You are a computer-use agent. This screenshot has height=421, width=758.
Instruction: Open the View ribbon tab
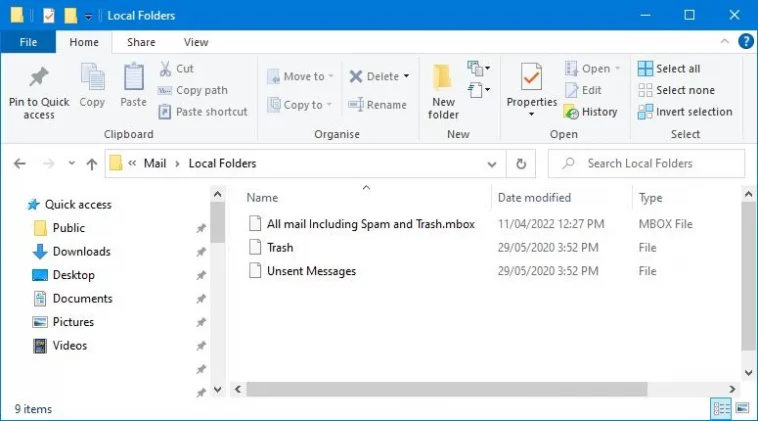[x=196, y=43]
